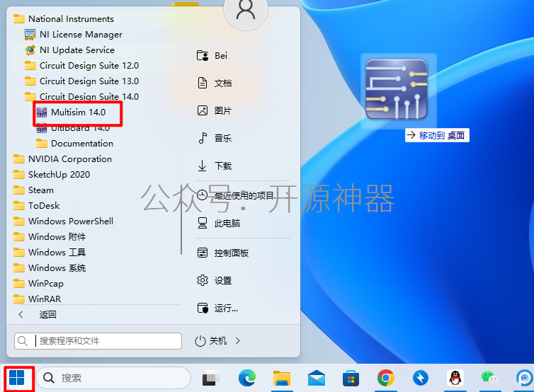Open 文档 documents folder
534x392 pixels.
[215, 83]
